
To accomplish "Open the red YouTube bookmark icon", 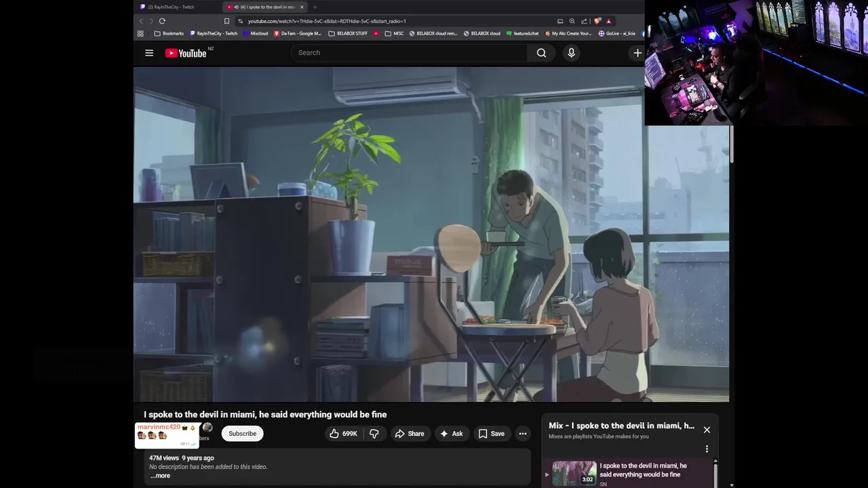I will [376, 33].
